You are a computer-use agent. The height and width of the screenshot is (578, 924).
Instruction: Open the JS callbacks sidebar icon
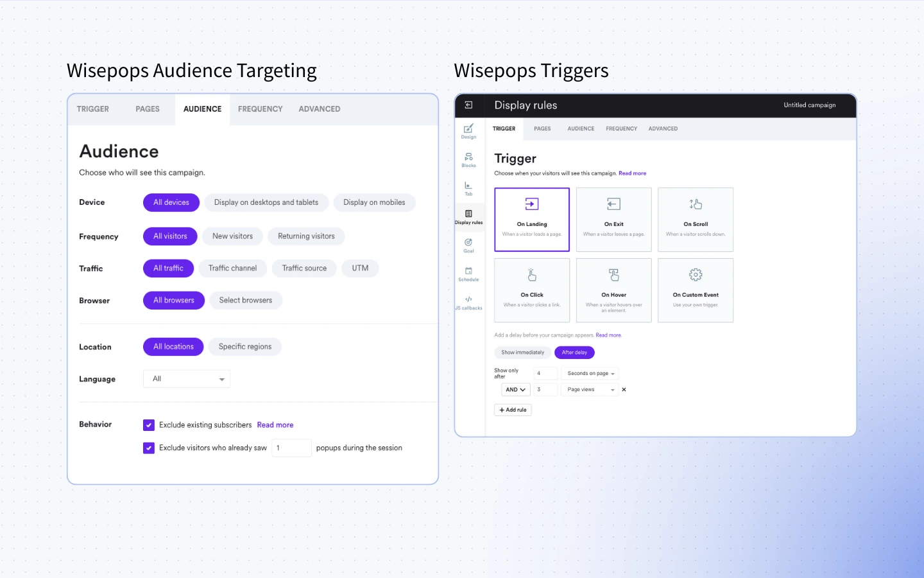click(x=468, y=302)
